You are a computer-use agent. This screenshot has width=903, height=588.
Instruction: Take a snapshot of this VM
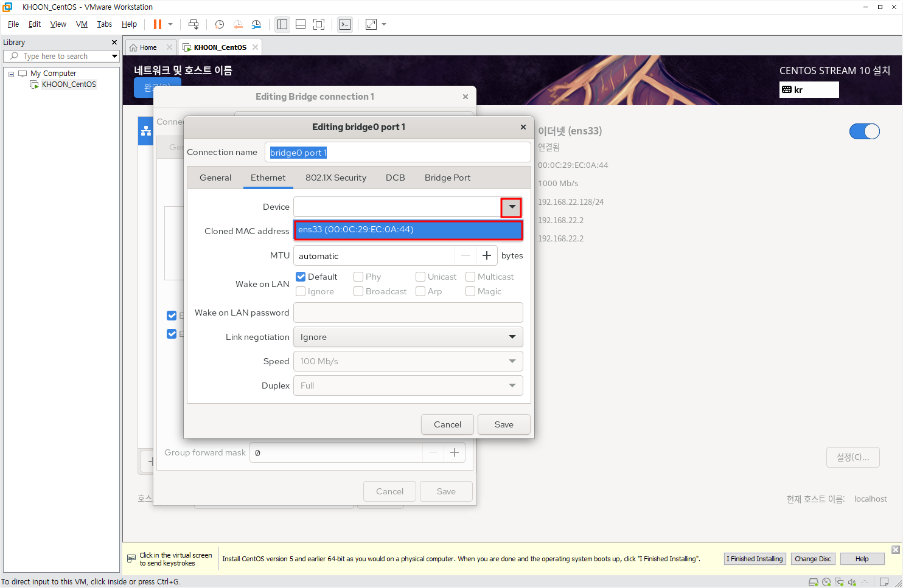pyautogui.click(x=220, y=24)
